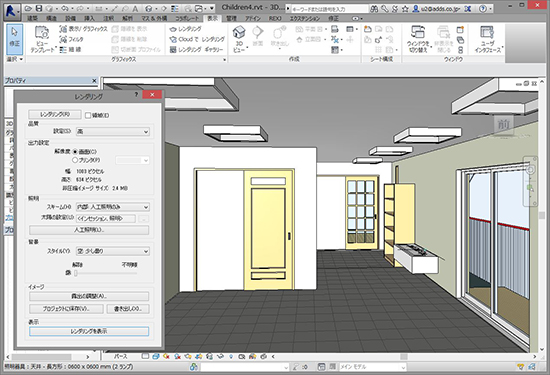The width and height of the screenshot is (550, 375).
Task: Open the Revit application menu button
Action: tap(12, 11)
